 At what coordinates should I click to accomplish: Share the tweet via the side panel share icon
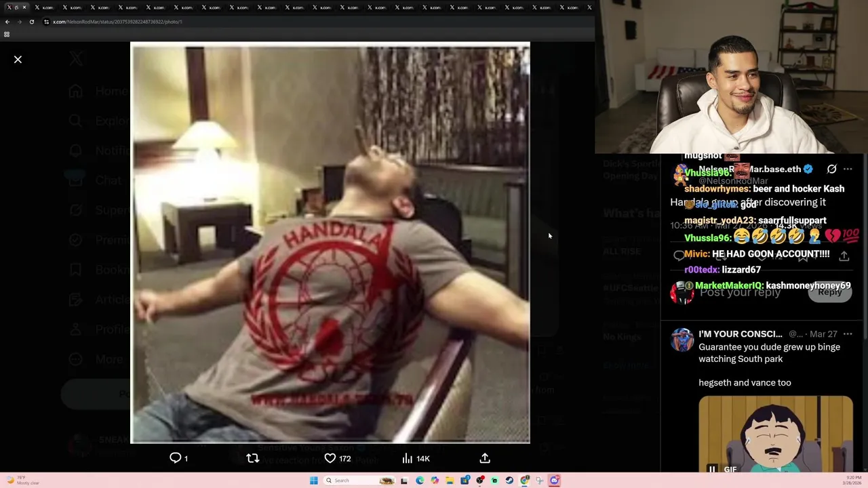click(x=844, y=256)
